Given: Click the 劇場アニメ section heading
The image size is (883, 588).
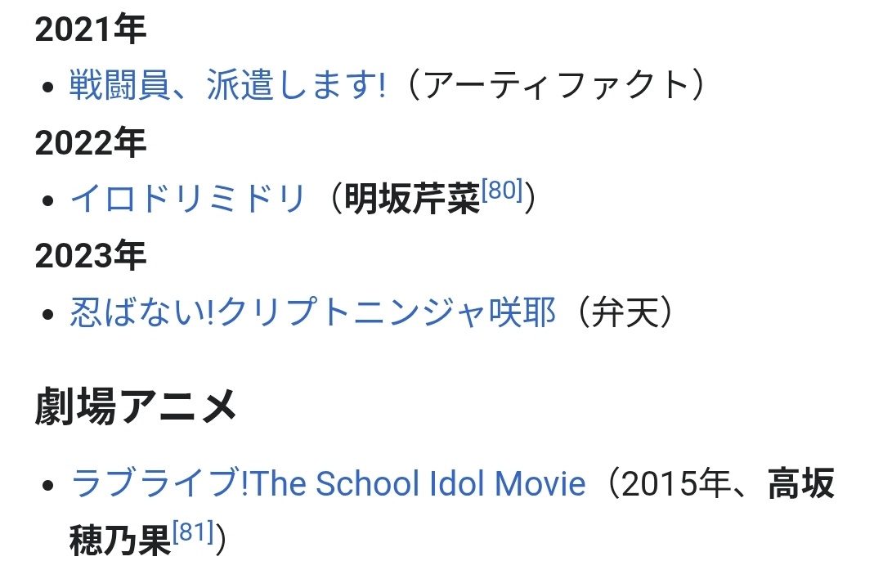Looking at the screenshot, I should coord(136,406).
